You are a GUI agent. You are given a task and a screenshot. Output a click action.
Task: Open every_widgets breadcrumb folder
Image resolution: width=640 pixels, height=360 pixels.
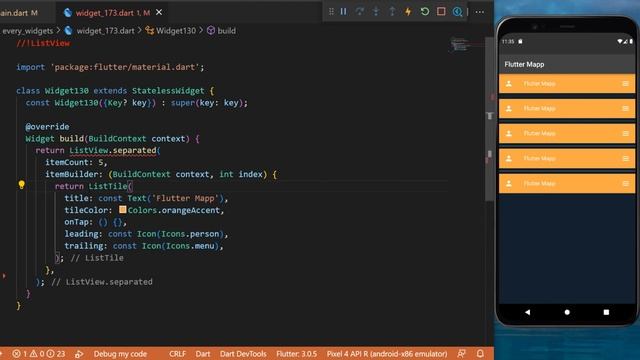pos(27,31)
